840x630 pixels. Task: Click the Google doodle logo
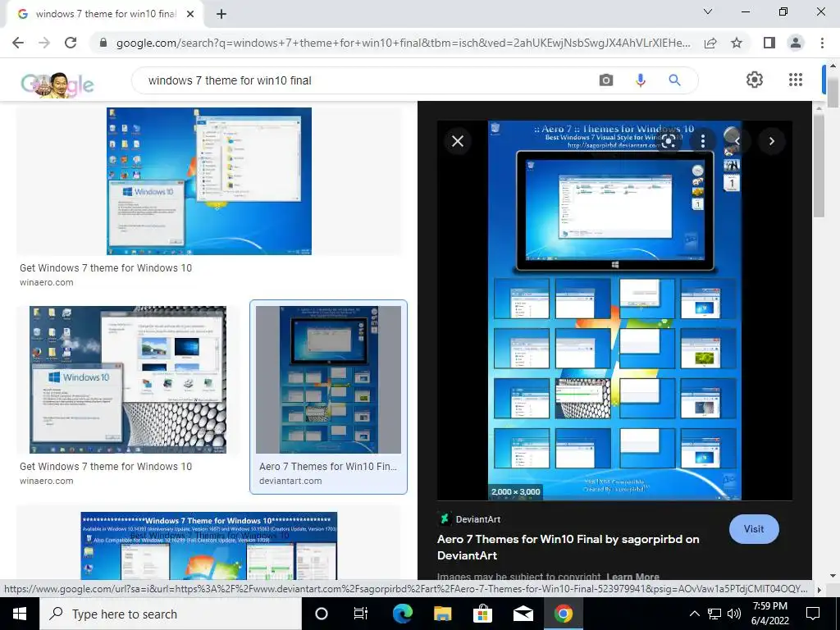click(57, 84)
